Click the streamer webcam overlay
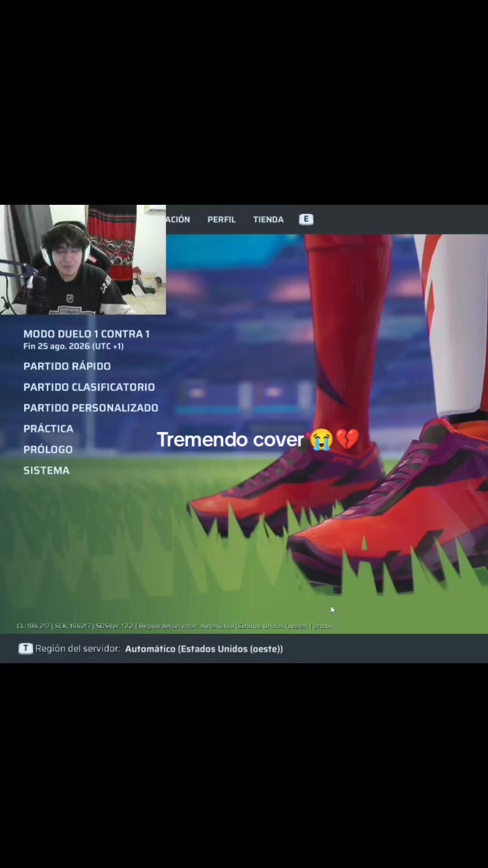Viewport: 488px width, 868px height. point(83,259)
